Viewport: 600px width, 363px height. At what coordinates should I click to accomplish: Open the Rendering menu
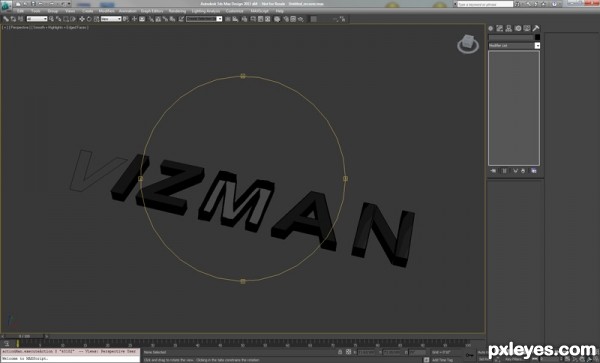[x=177, y=11]
